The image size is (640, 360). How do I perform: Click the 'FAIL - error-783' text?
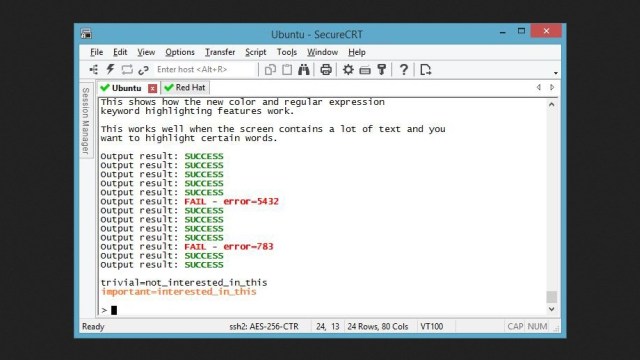pyautogui.click(x=229, y=247)
